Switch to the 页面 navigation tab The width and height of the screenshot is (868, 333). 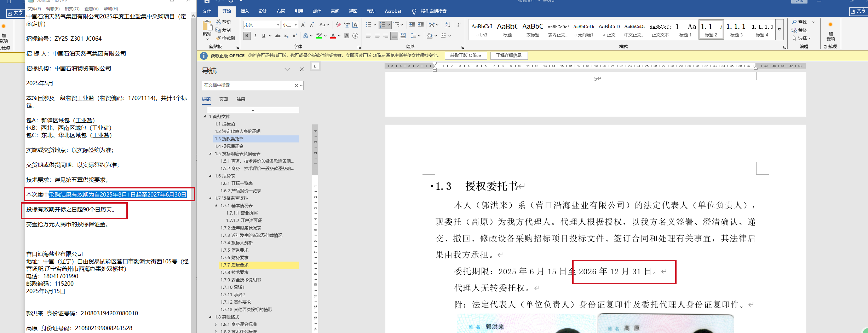pyautogui.click(x=223, y=99)
